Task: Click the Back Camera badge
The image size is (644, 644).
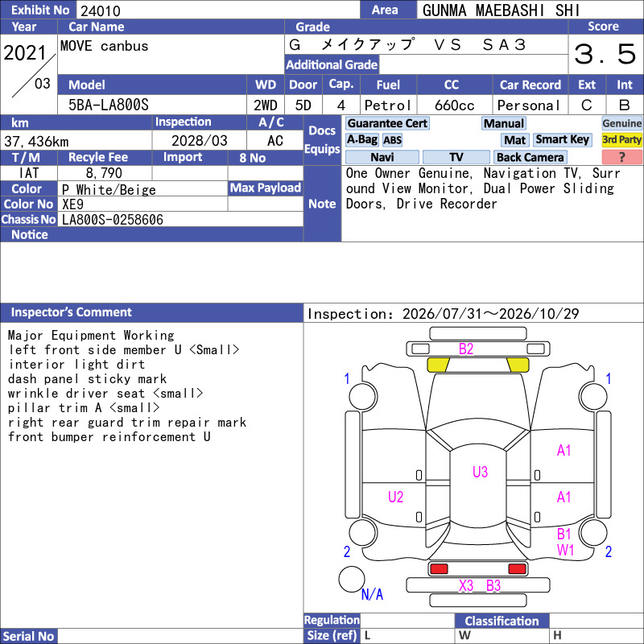Action: pyautogui.click(x=530, y=157)
